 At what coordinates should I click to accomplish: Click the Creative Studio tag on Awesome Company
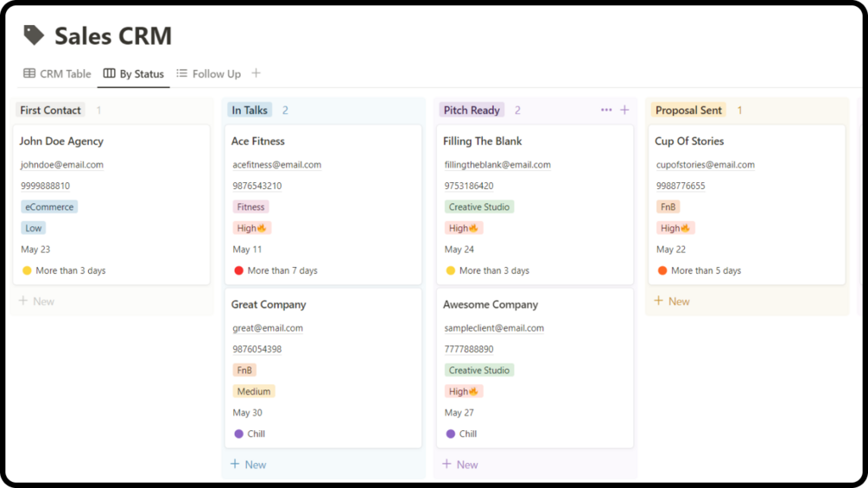(x=479, y=371)
